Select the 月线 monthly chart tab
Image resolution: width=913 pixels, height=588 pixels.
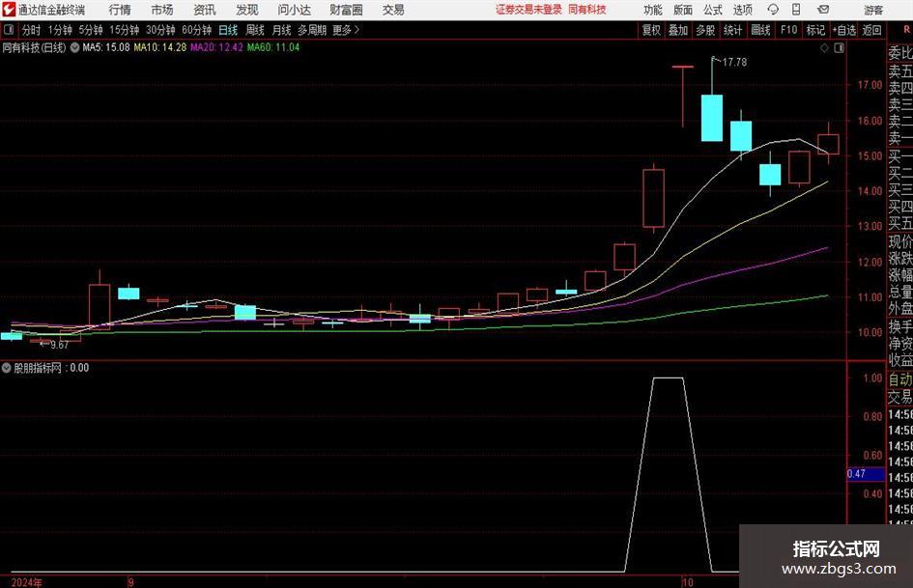[282, 30]
